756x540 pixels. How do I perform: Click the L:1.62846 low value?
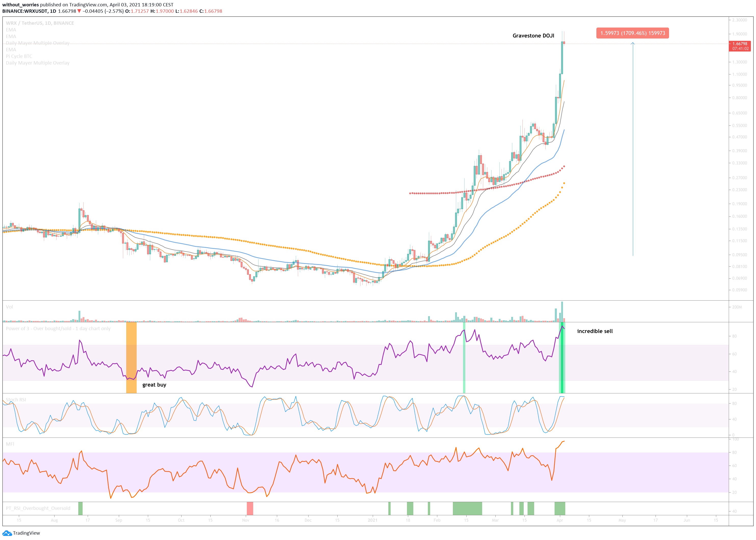[x=186, y=11]
